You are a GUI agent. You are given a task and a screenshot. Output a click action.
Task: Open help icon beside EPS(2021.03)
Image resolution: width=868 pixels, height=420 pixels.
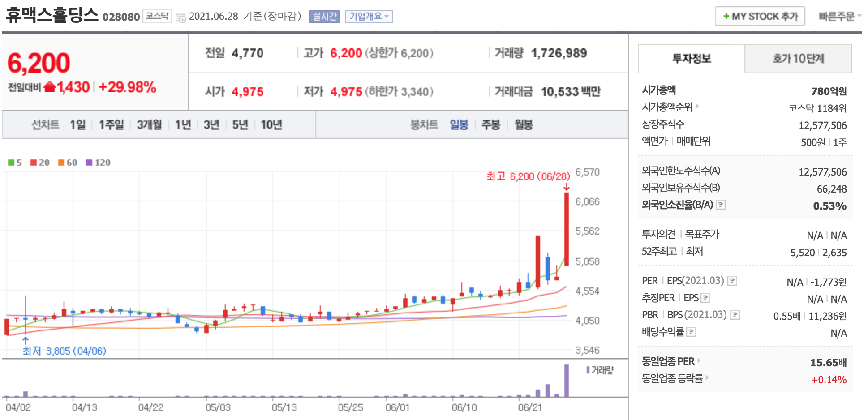tap(732, 281)
